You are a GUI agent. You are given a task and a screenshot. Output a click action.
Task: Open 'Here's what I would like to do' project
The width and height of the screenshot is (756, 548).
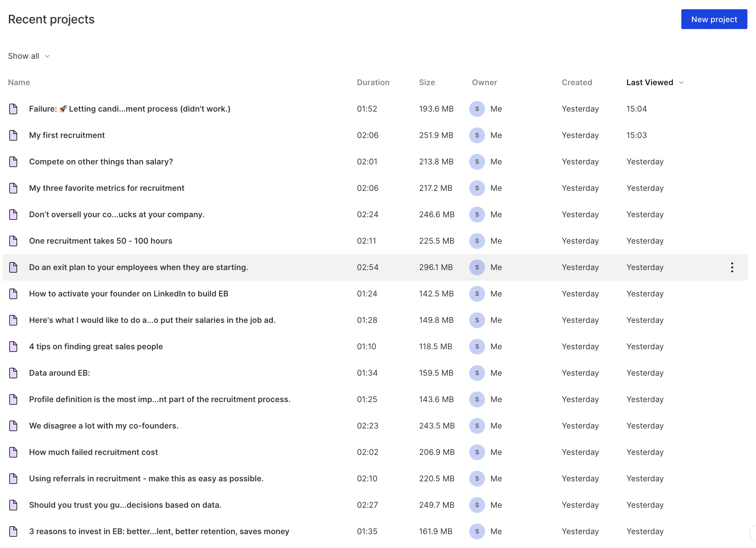tap(152, 320)
